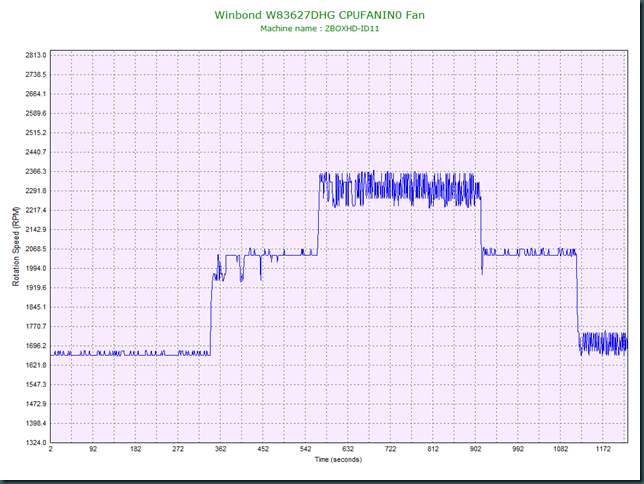The width and height of the screenshot is (644, 484).
Task: Click the 2813.0 y-axis value
Action: (x=36, y=55)
